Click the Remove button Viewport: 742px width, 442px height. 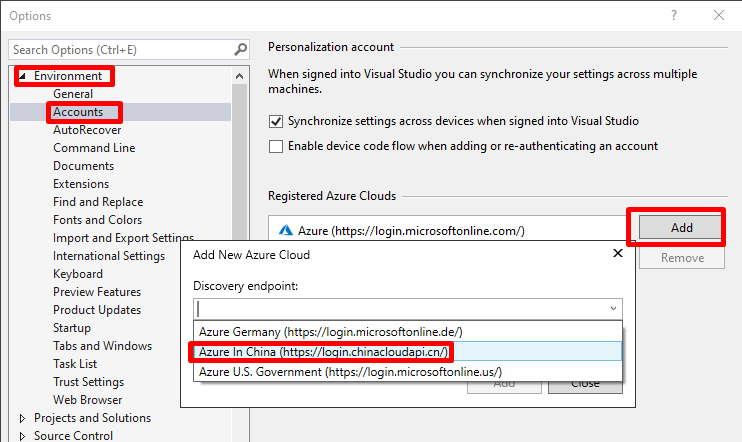pyautogui.click(x=682, y=258)
